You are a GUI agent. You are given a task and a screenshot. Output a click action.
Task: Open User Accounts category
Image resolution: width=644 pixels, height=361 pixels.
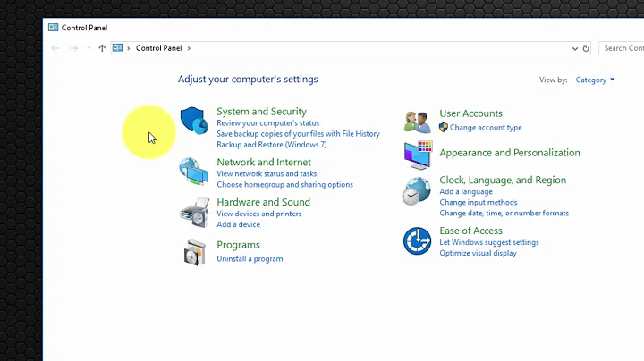[x=470, y=113]
